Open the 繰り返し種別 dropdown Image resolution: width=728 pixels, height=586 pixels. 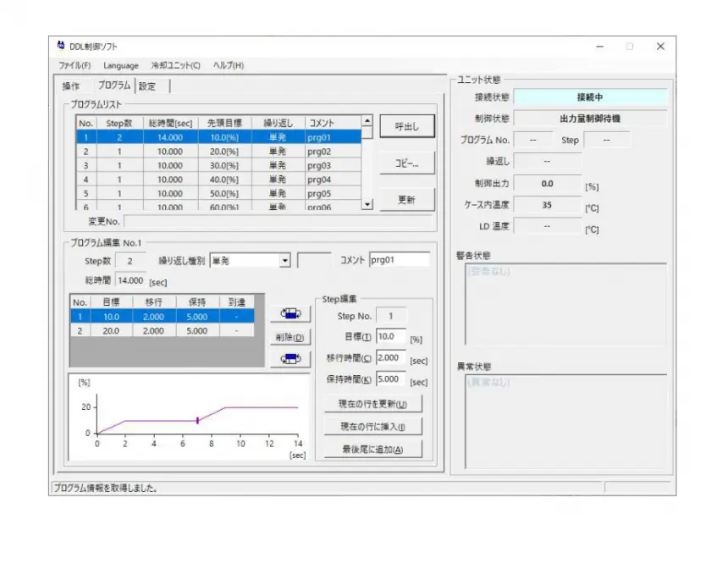pyautogui.click(x=285, y=261)
